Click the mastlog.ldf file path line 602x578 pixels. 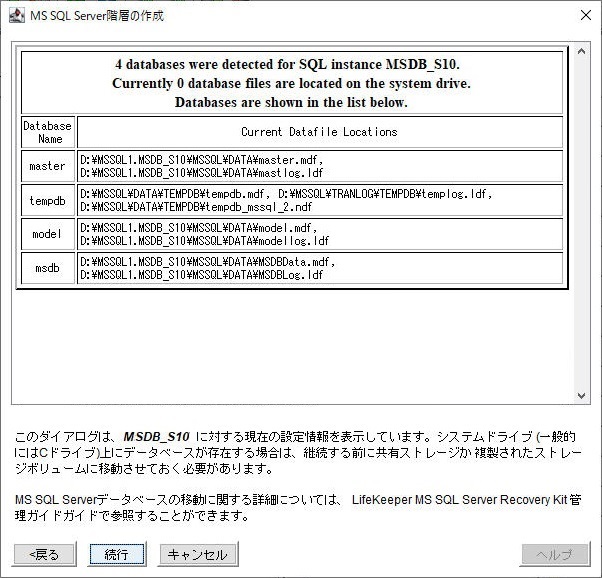click(202, 173)
